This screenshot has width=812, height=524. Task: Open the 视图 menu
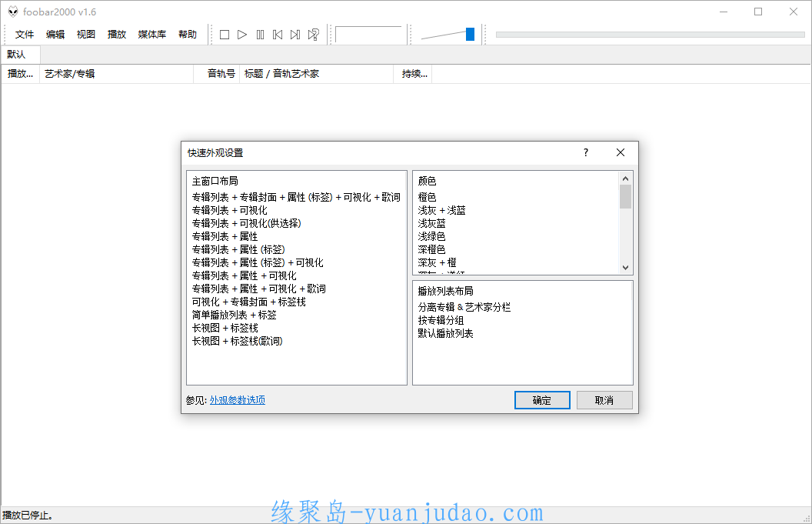86,35
